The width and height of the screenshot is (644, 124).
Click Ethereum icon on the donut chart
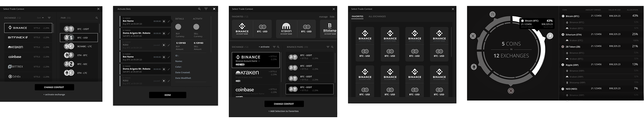pyautogui.click(x=474, y=67)
